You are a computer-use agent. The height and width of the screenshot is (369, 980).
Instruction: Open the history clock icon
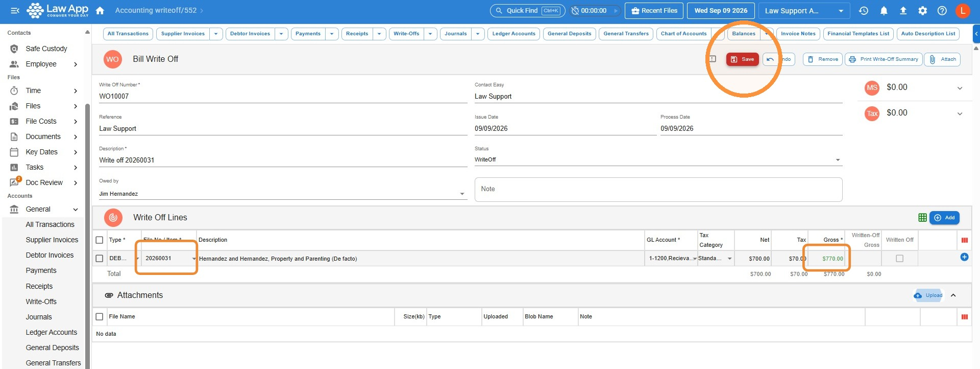point(864,11)
